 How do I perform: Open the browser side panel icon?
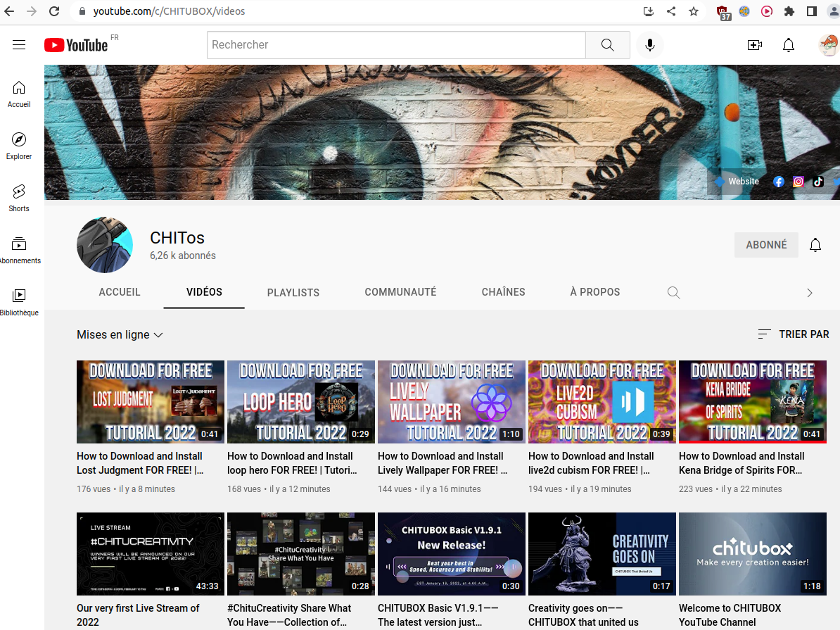(x=812, y=11)
